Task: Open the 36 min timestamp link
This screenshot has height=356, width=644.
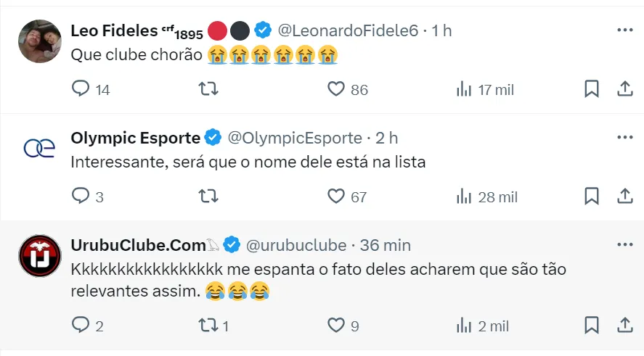Action: tap(386, 245)
